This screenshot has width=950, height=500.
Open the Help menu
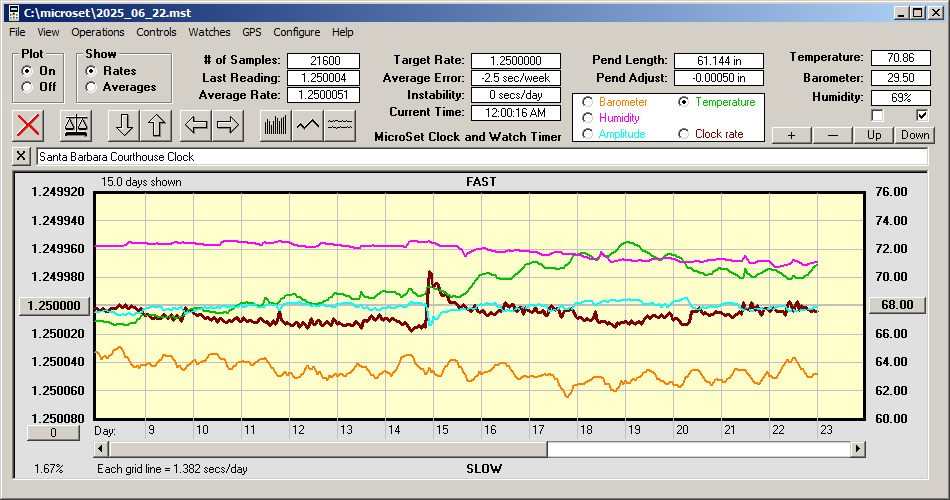(342, 32)
